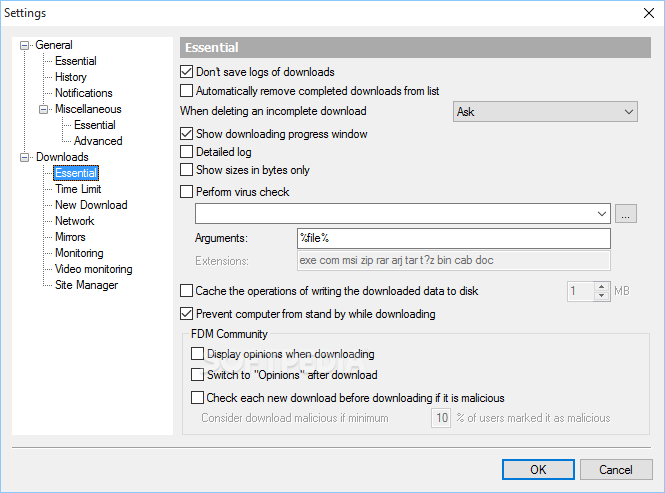
Task: Enable Automatically remove completed downloads
Action: click(x=186, y=91)
